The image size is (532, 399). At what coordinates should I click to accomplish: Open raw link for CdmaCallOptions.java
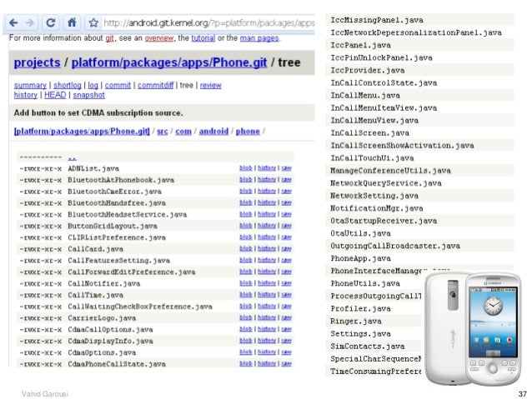pos(286,330)
